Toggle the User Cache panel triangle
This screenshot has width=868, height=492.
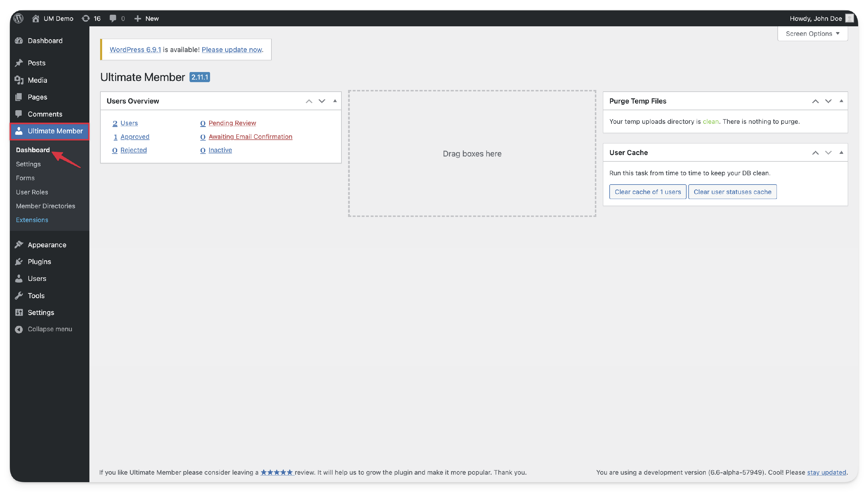[841, 152]
